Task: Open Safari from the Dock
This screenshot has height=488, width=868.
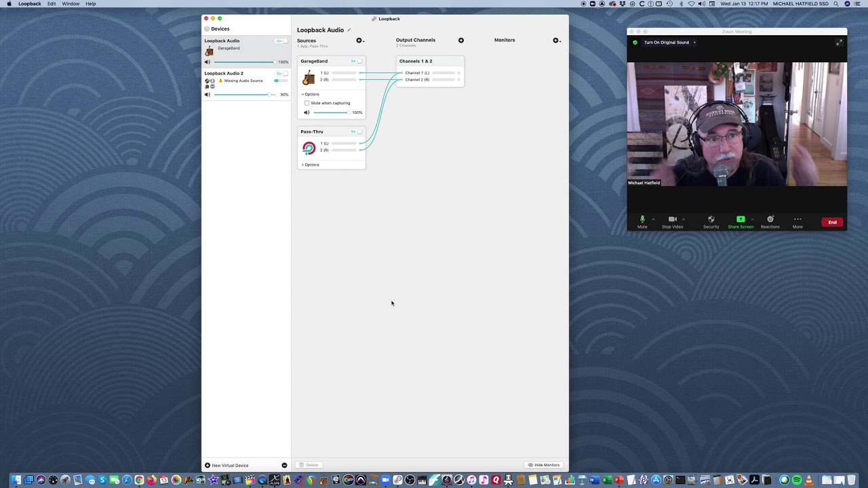Action: point(127,480)
